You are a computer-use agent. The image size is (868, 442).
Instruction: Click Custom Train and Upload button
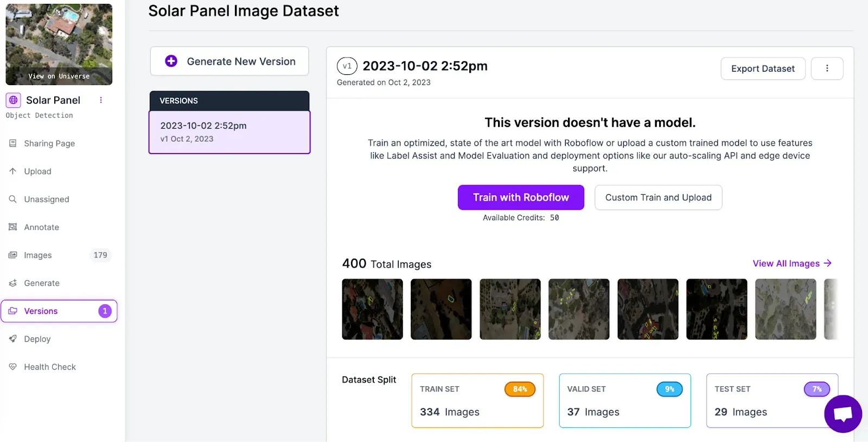658,197
